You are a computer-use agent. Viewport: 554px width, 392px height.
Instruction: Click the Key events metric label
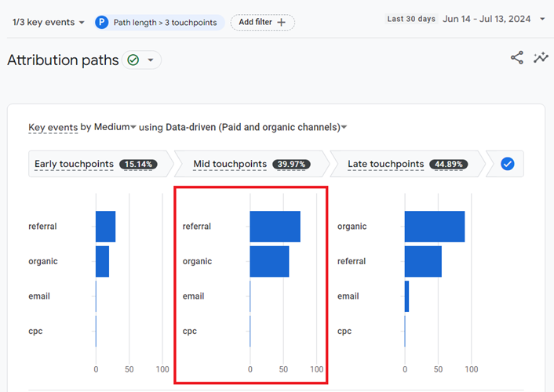point(53,127)
